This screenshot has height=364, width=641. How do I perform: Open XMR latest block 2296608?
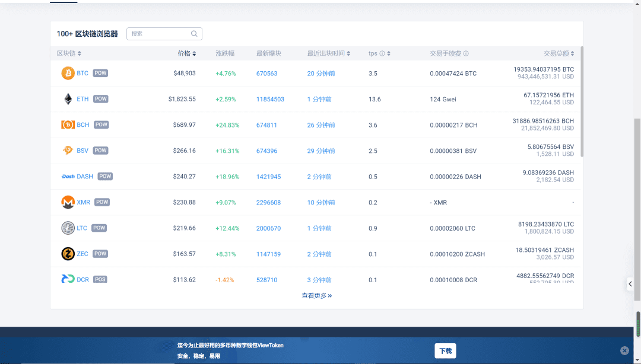point(269,203)
